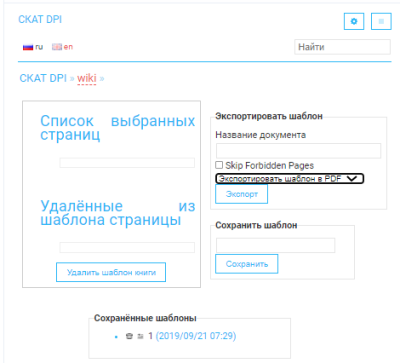This screenshot has width=400, height=363.
Task: Click СКАТ DPI in the breadcrumb
Action: [43, 78]
